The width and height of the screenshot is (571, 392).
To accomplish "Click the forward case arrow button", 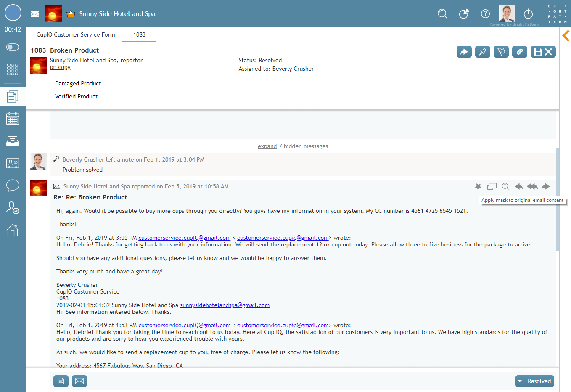I will [x=464, y=52].
